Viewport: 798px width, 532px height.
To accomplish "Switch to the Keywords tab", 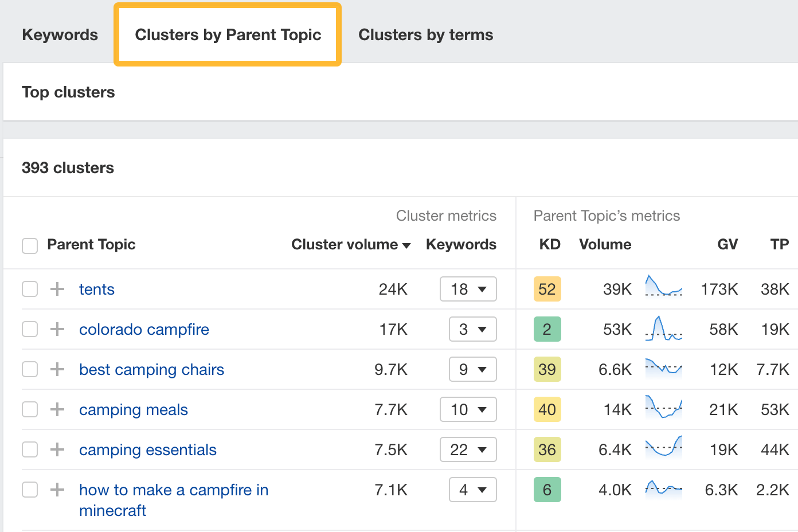I will click(x=60, y=34).
